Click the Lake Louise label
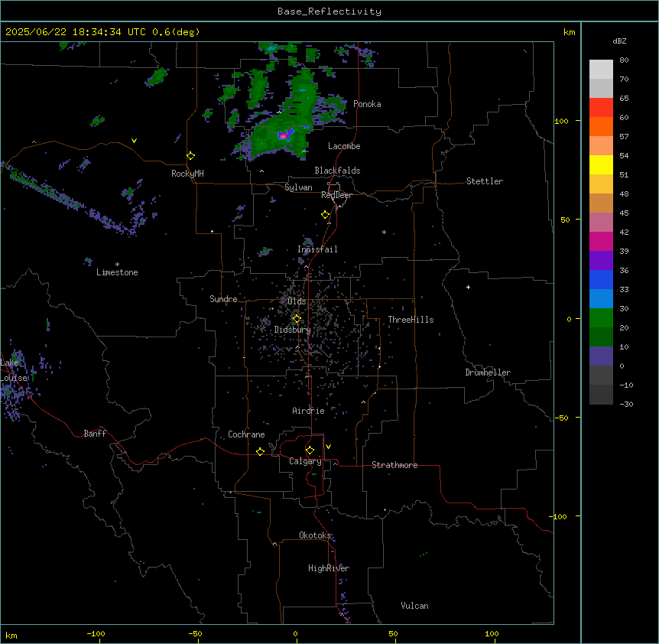This screenshot has width=659, height=644. pyautogui.click(x=14, y=370)
